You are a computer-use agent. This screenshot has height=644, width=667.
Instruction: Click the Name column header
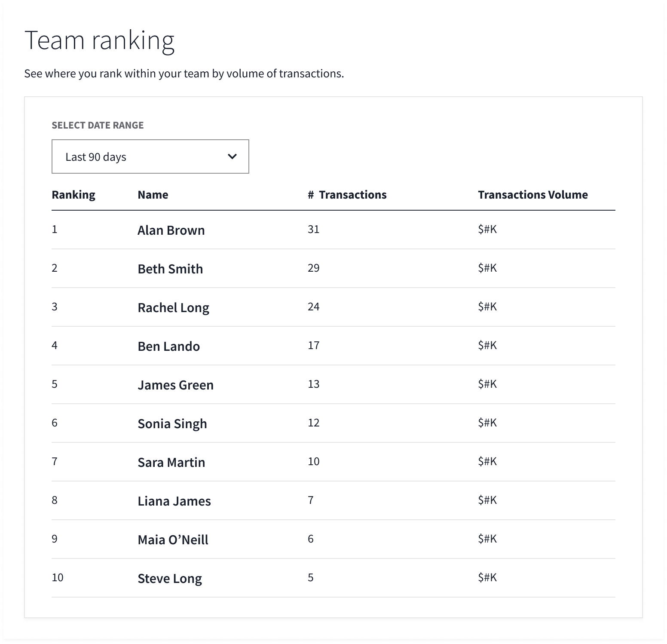click(153, 195)
